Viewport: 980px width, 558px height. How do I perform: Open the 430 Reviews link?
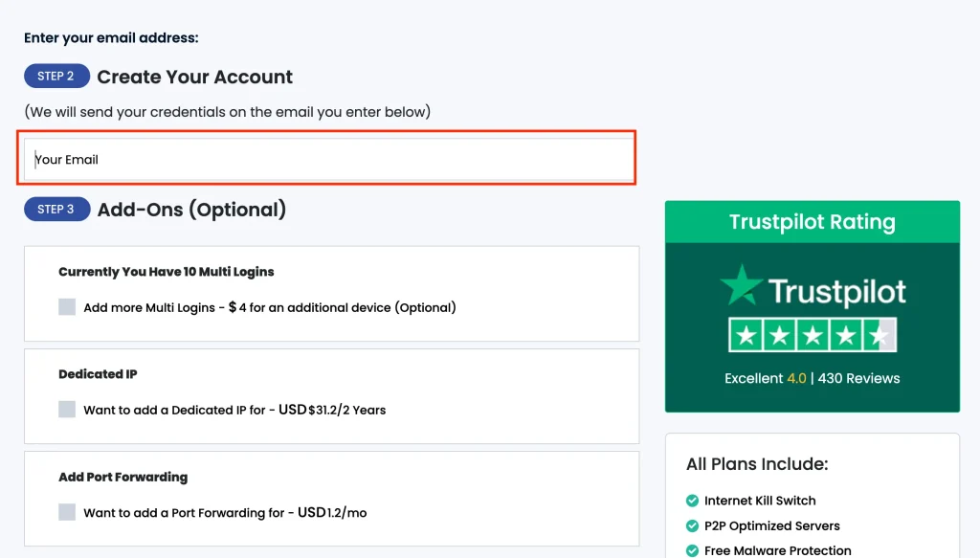(858, 378)
